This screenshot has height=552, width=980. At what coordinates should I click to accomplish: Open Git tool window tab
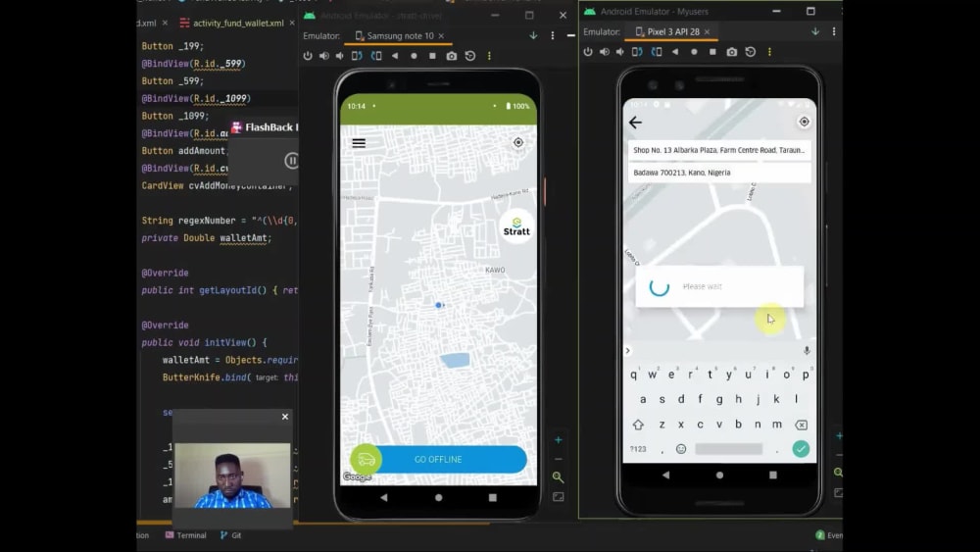pyautogui.click(x=230, y=535)
